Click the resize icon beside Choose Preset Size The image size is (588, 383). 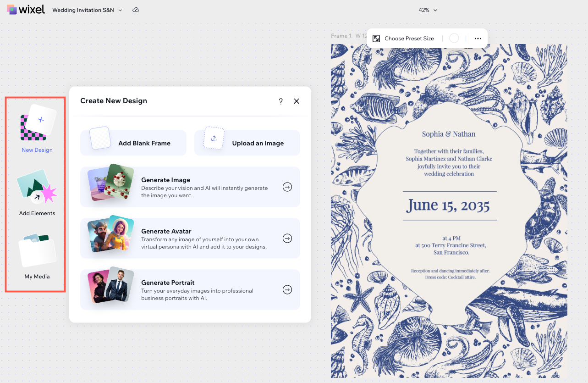[x=376, y=38]
